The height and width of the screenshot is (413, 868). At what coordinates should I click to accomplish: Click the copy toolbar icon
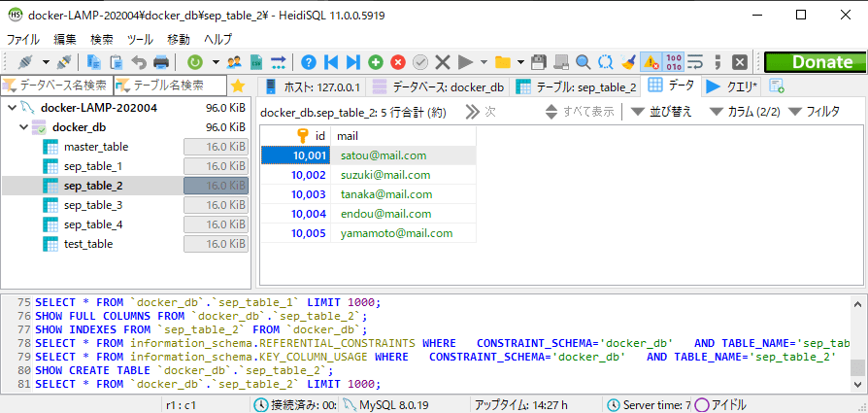click(x=94, y=62)
